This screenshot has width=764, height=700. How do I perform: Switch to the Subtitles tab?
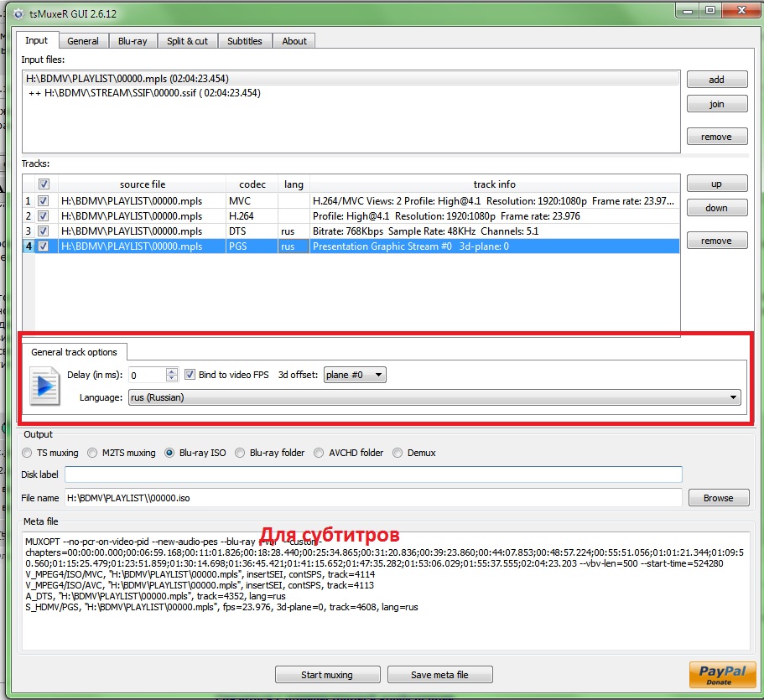(x=244, y=41)
